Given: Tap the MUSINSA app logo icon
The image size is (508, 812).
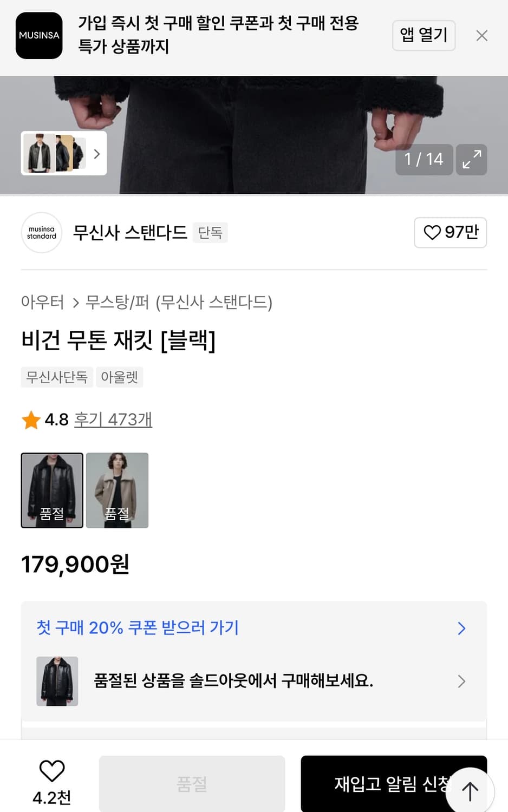Looking at the screenshot, I should [x=39, y=36].
